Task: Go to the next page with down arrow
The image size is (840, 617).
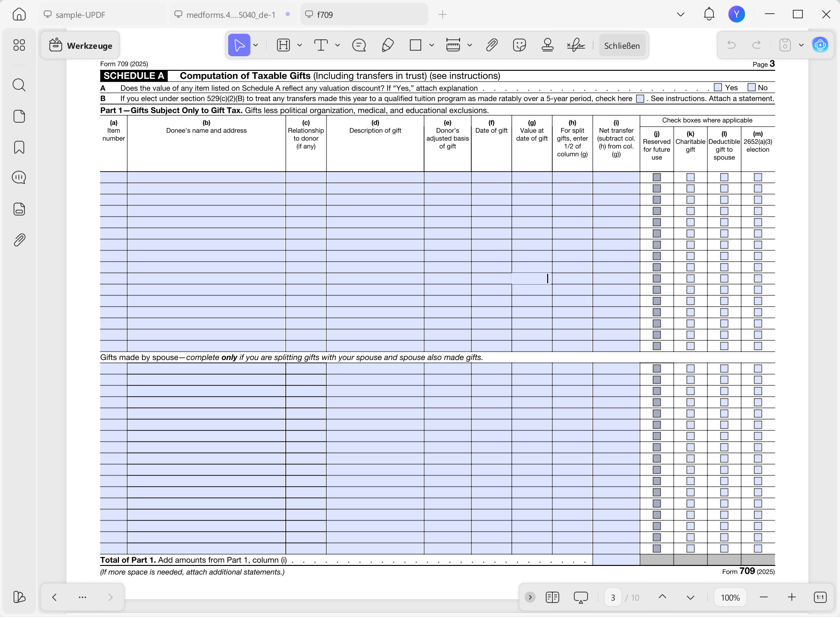Action: [691, 597]
